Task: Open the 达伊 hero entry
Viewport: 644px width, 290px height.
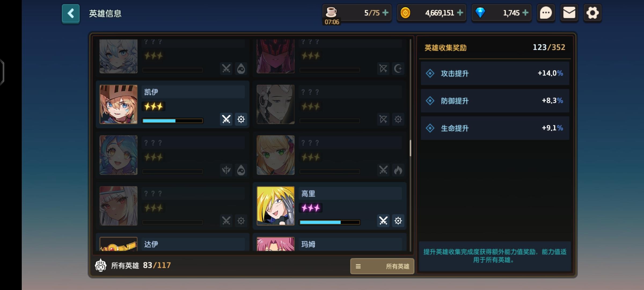Action: pos(173,243)
